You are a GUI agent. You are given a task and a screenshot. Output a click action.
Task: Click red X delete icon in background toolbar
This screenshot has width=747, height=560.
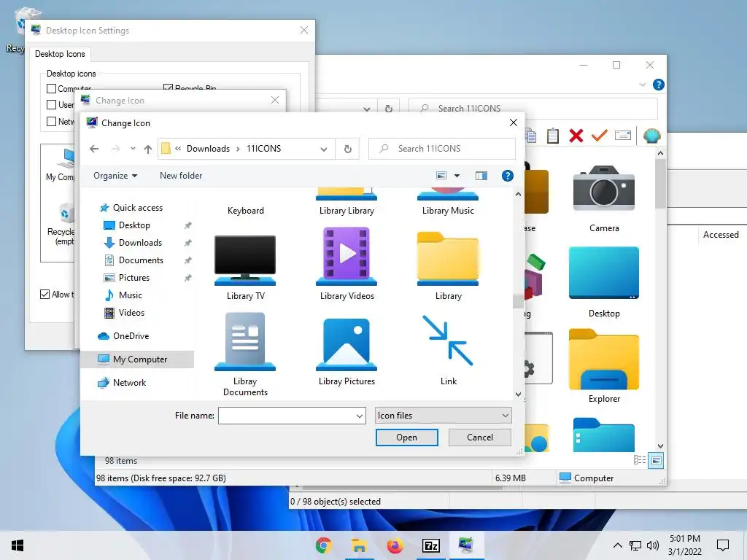pos(576,136)
